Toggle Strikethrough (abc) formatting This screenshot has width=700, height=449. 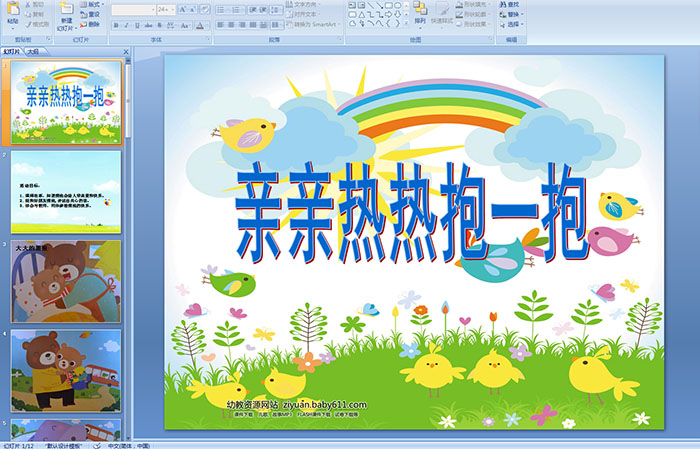click(148, 25)
